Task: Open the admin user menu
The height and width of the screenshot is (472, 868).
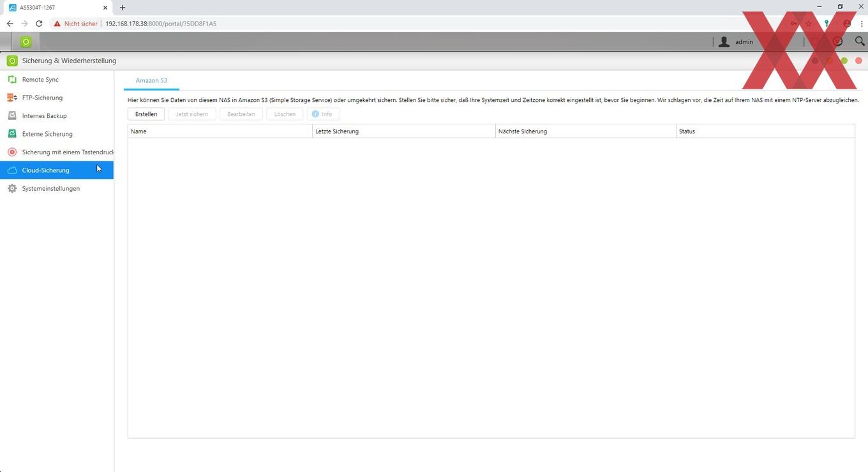Action: 736,41
